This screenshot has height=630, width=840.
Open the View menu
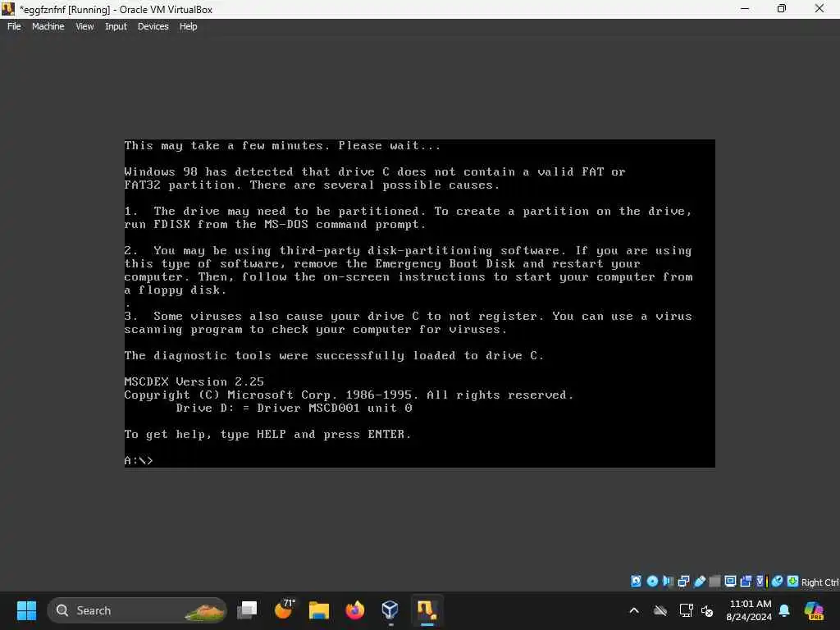[x=84, y=26]
